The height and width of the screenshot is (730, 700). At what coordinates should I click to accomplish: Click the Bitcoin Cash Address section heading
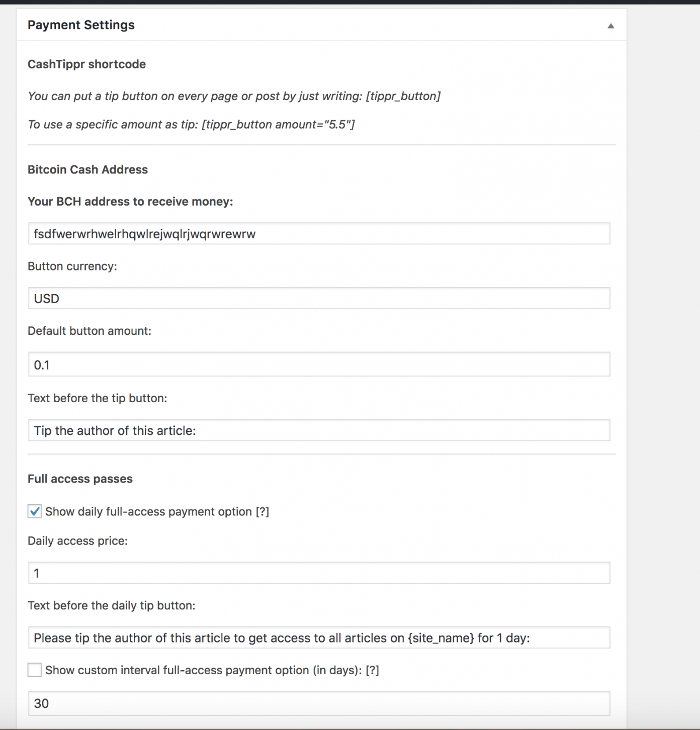coord(88,169)
